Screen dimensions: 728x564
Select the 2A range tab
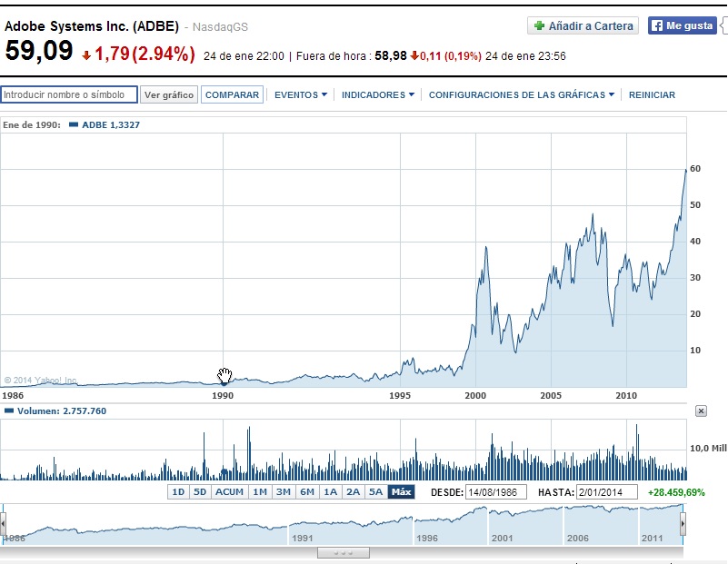[x=353, y=491]
